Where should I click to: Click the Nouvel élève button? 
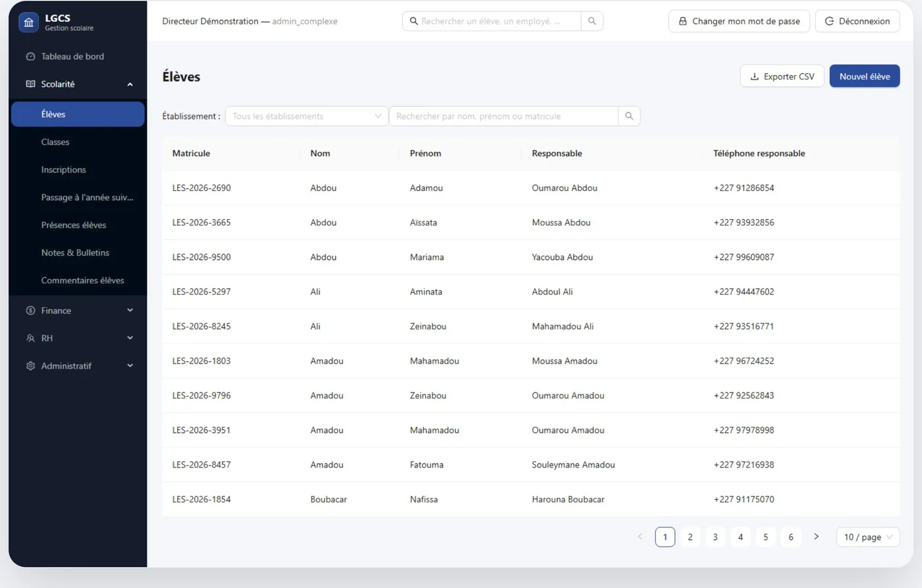click(x=865, y=76)
